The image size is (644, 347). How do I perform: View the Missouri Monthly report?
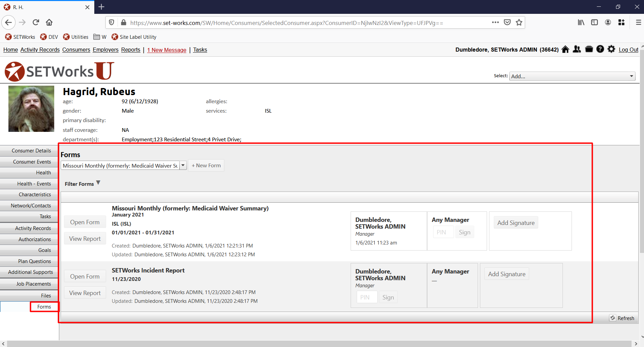click(x=85, y=239)
